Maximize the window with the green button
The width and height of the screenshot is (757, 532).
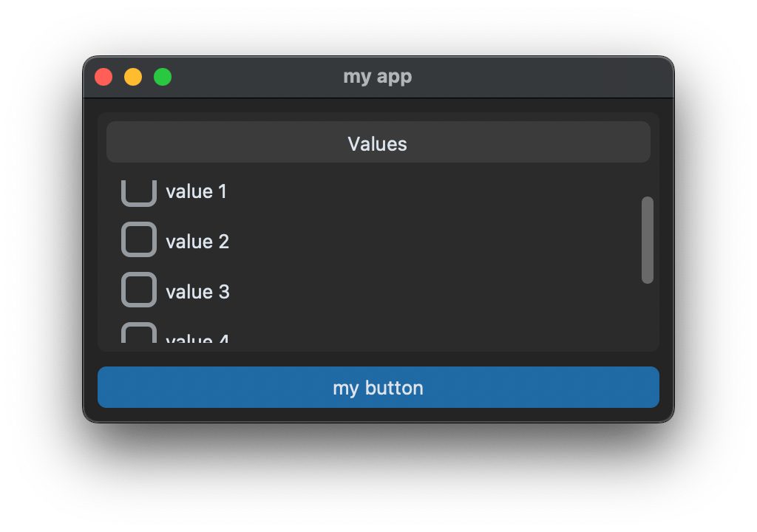tap(163, 77)
